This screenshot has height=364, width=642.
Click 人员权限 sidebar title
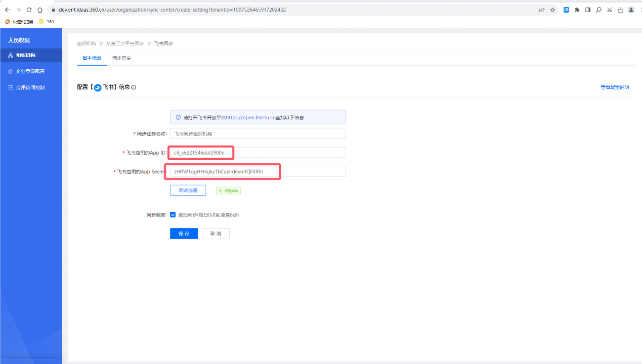[x=19, y=40]
